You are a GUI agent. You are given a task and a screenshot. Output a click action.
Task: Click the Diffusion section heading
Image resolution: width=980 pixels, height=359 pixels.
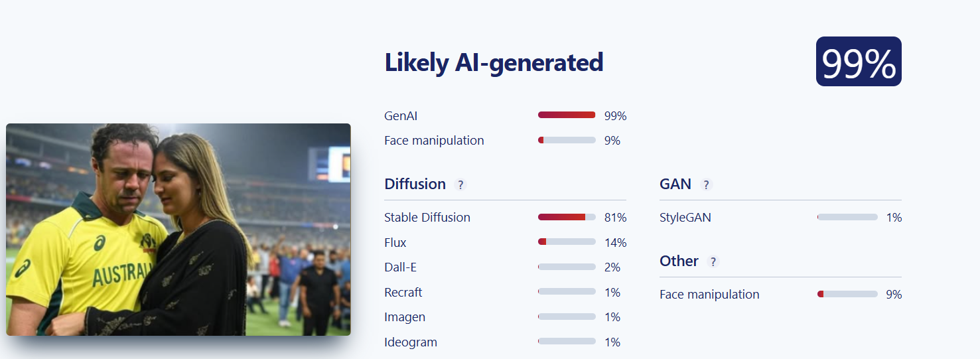click(415, 184)
